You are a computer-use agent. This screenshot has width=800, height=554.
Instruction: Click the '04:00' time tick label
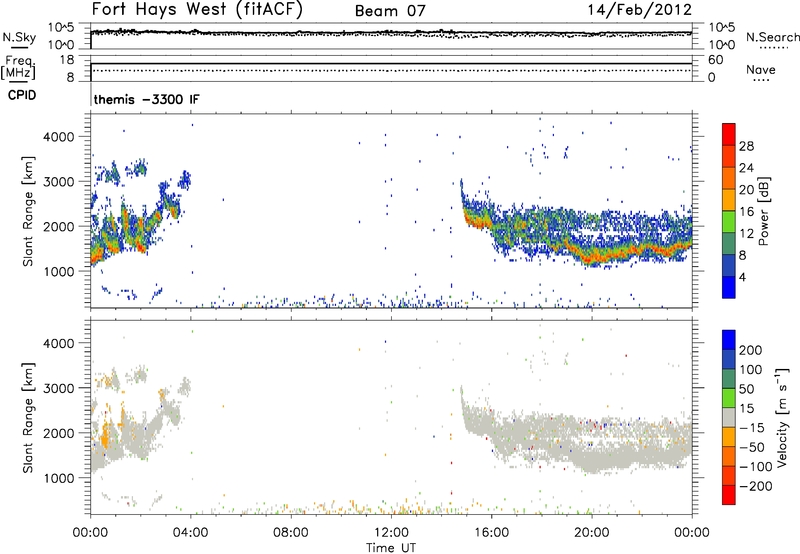[x=190, y=533]
